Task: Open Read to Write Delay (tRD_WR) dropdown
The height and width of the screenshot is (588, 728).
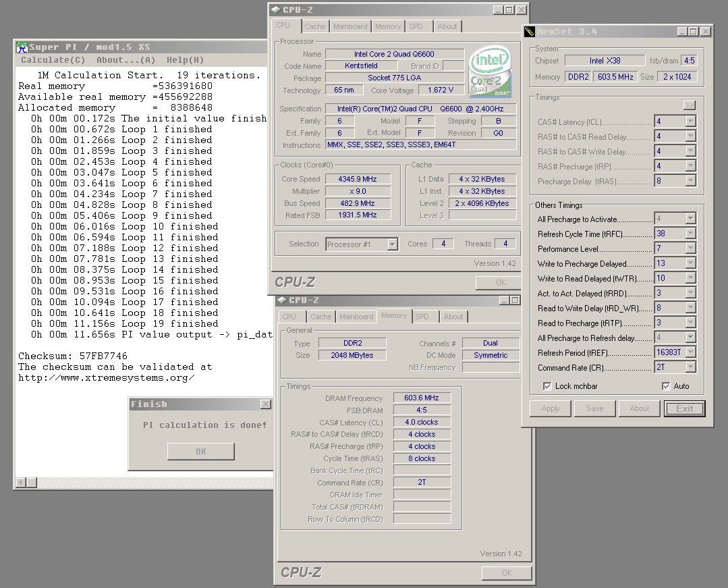Action: pyautogui.click(x=690, y=308)
